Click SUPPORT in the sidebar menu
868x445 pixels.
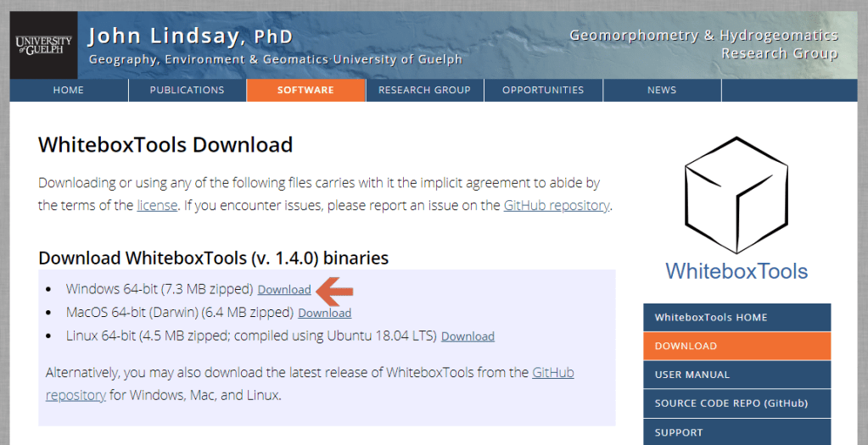[736, 432]
